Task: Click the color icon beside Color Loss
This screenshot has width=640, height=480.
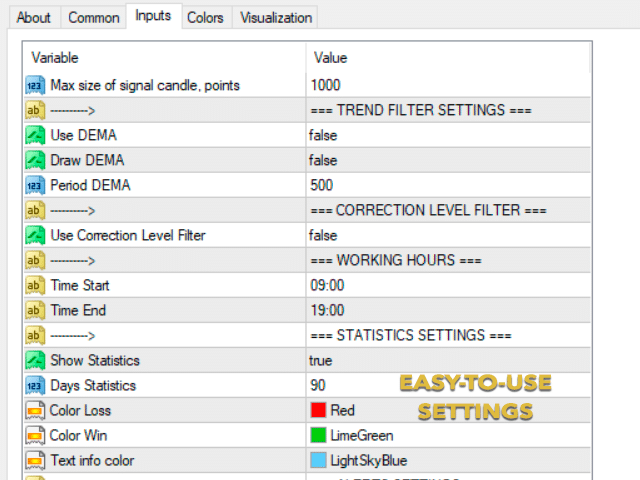Action: 35,411
